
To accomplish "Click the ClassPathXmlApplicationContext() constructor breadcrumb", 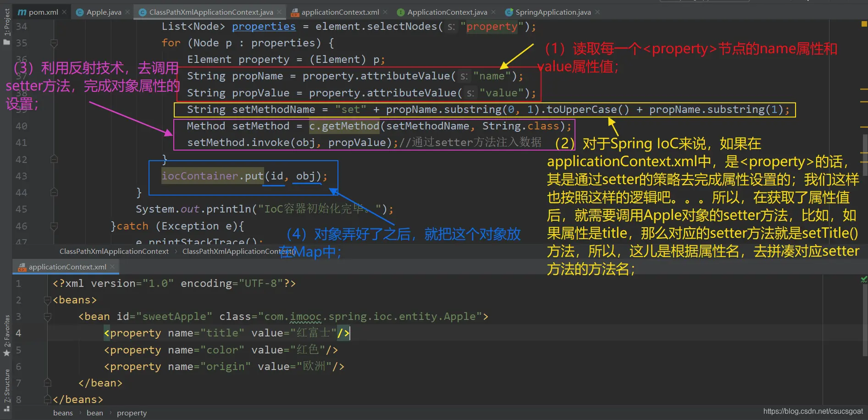I will click(x=239, y=252).
